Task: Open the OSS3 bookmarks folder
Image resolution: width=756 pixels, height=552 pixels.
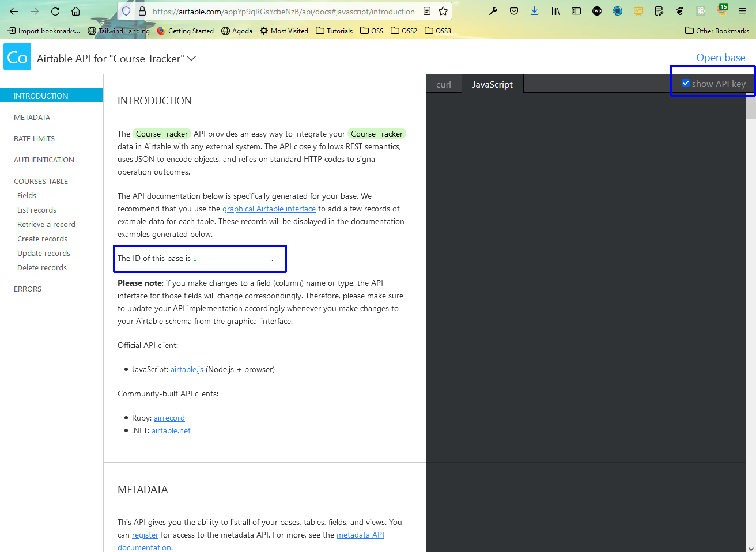Action: [438, 31]
